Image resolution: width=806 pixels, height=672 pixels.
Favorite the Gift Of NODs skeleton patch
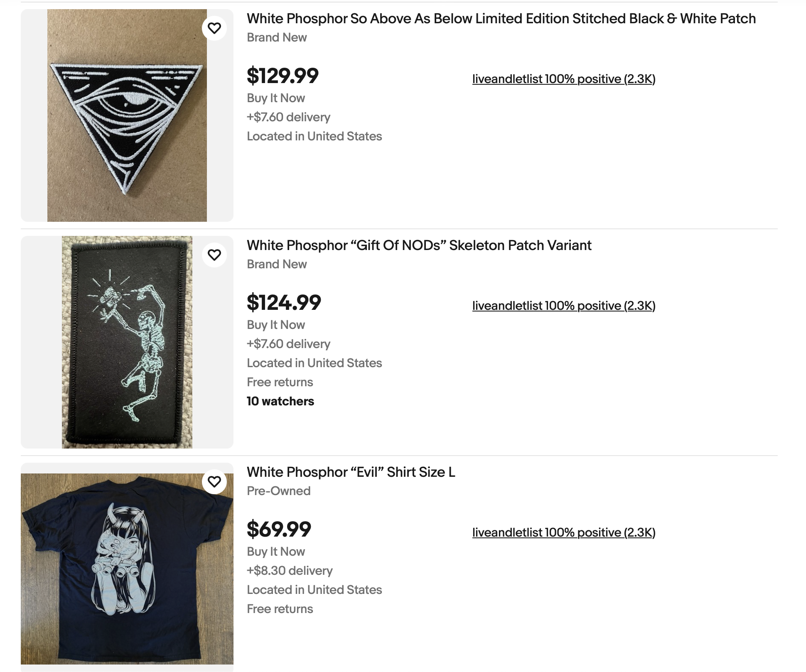click(x=214, y=255)
